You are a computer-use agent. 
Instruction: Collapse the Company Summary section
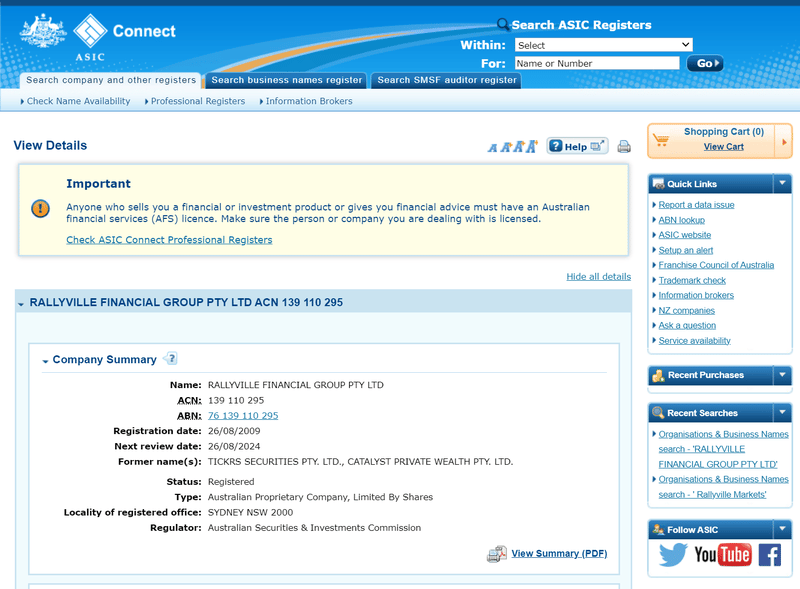click(x=45, y=361)
